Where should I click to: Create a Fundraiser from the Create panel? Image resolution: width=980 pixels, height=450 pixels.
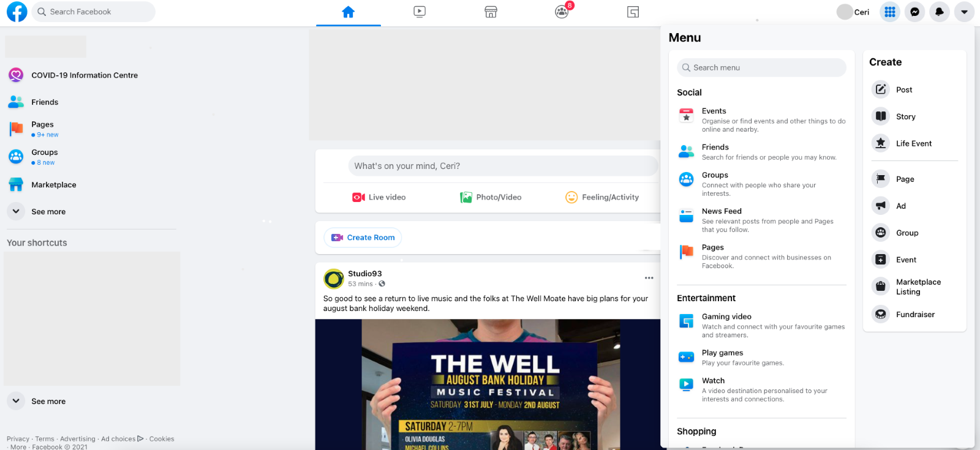pyautogui.click(x=914, y=314)
